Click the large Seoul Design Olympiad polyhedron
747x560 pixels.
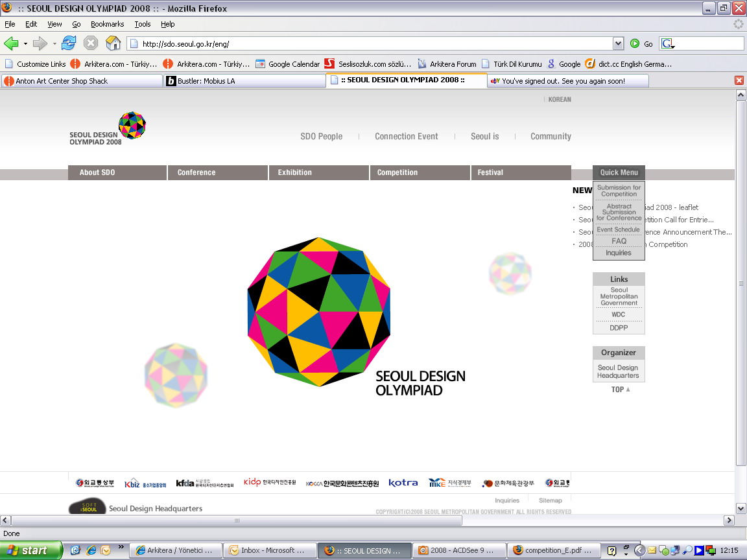pyautogui.click(x=319, y=312)
